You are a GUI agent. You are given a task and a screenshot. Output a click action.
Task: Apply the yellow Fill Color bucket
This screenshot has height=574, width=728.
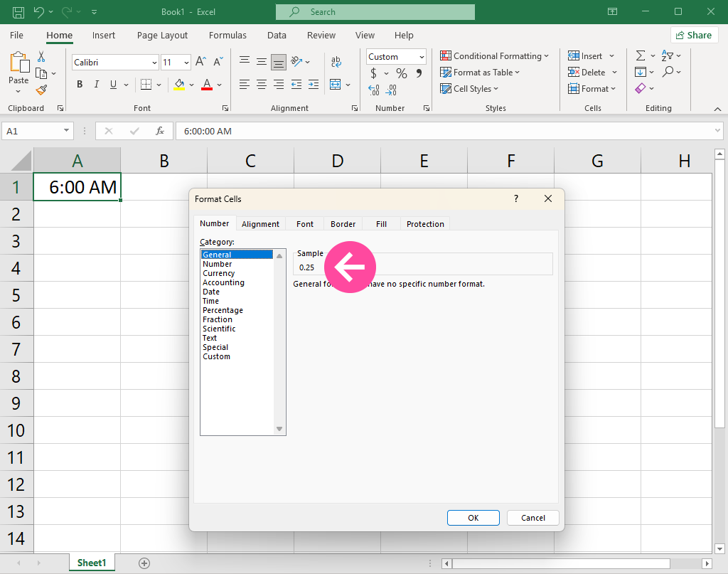179,85
